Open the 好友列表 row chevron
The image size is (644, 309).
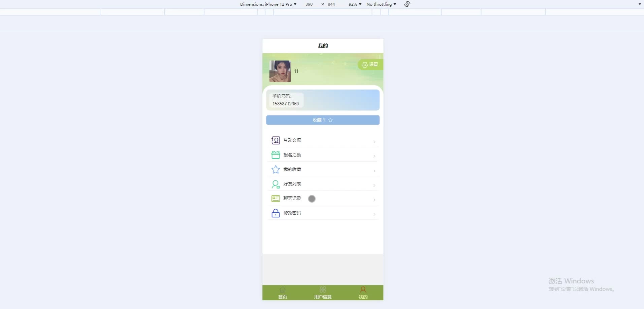[375, 185]
